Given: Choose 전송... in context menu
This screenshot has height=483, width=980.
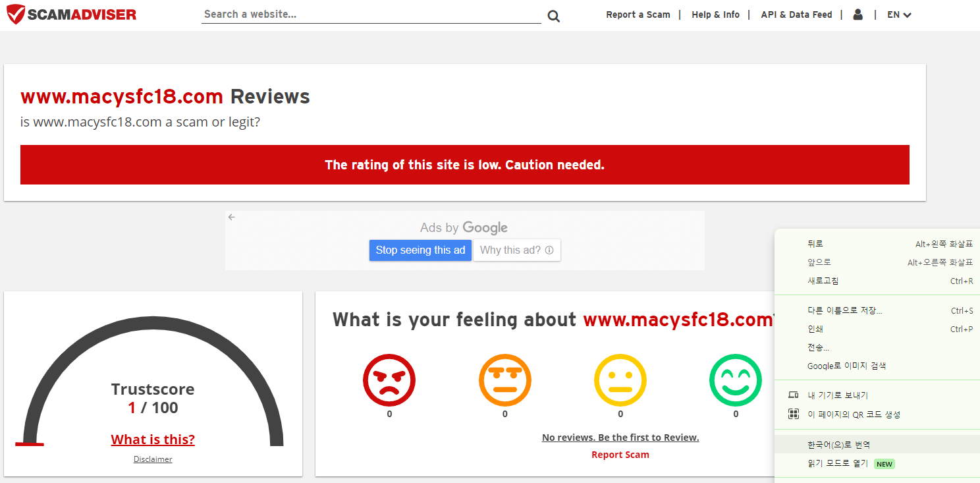Looking at the screenshot, I should point(877,347).
